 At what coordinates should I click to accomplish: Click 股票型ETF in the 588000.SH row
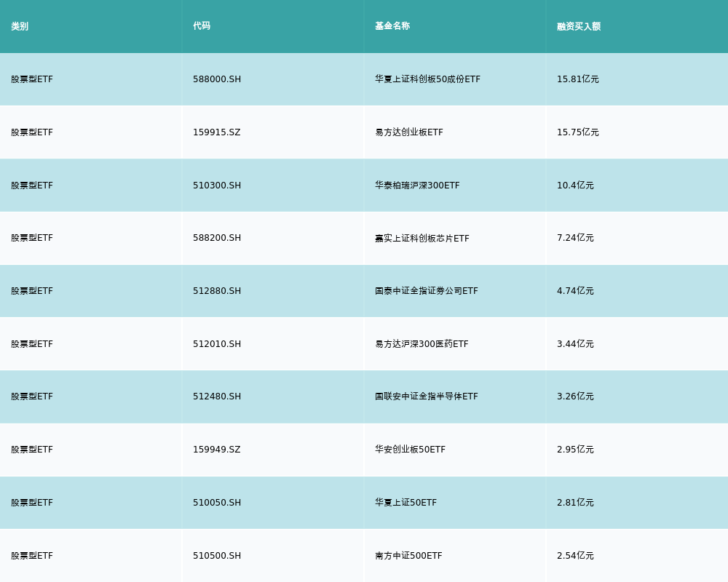click(32, 79)
